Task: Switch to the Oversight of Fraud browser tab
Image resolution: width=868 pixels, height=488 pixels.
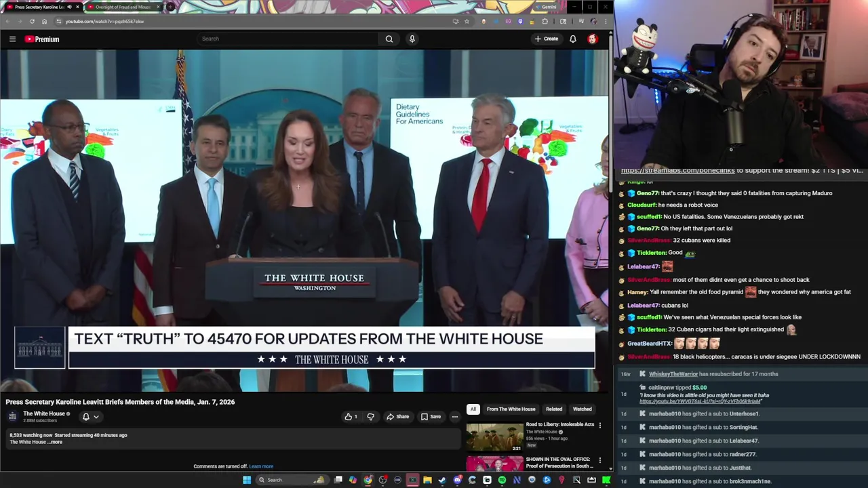Action: [123, 7]
